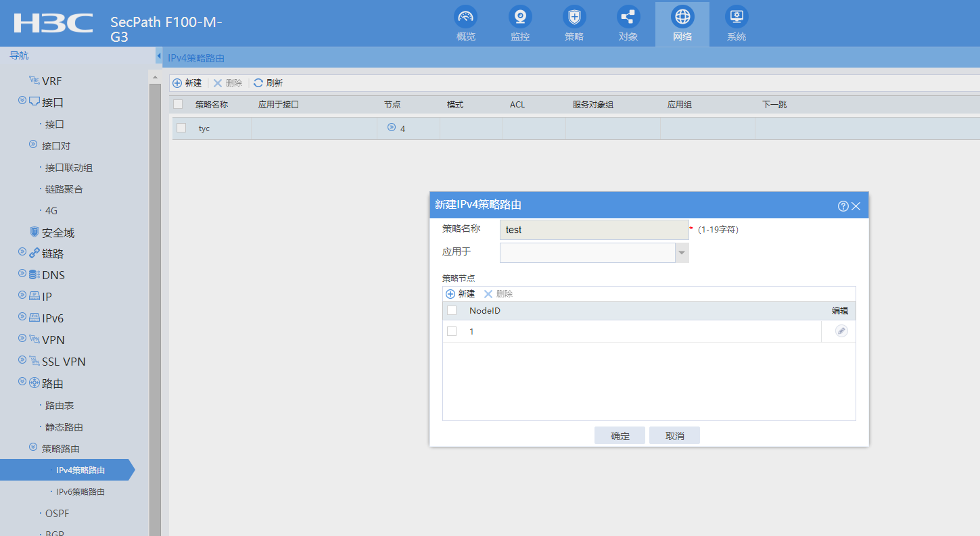Click the main toolbar 新建 plus icon

pyautogui.click(x=177, y=83)
